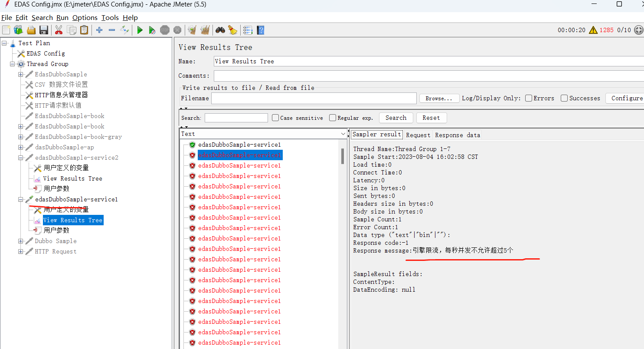Switch to the Request tab

click(418, 135)
